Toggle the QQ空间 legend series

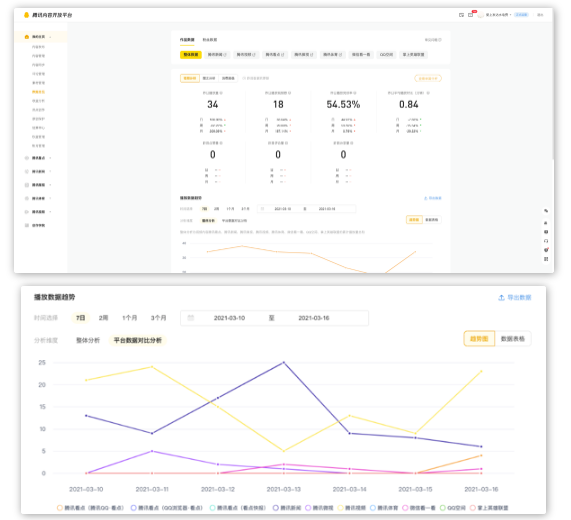coord(453,508)
